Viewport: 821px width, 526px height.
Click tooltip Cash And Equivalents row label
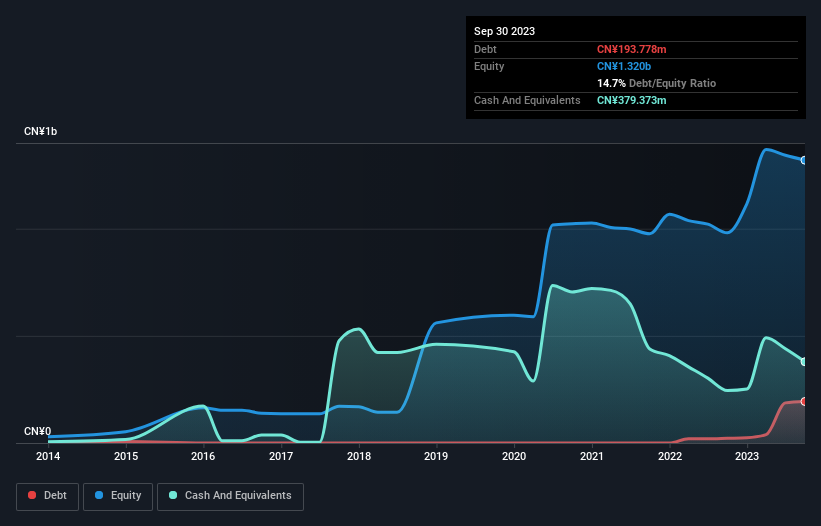pos(527,100)
